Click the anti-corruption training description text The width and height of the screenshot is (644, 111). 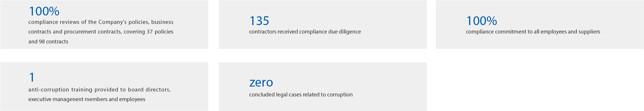click(100, 94)
